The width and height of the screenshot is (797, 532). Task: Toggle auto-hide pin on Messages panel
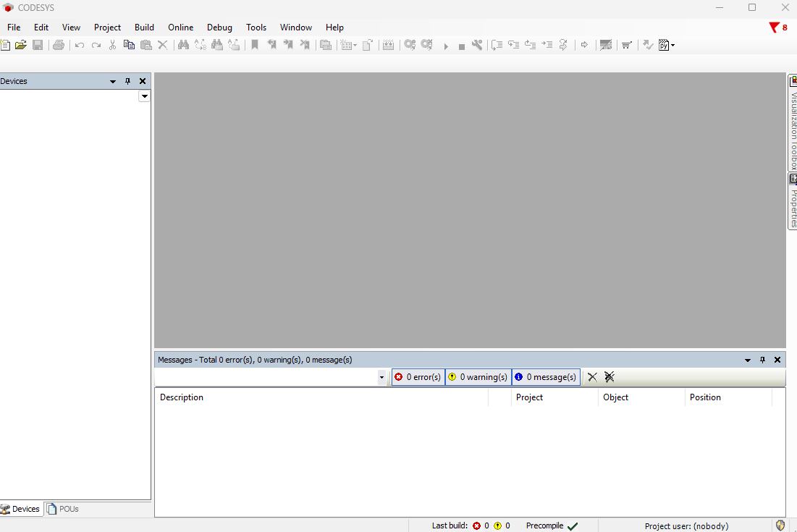762,360
